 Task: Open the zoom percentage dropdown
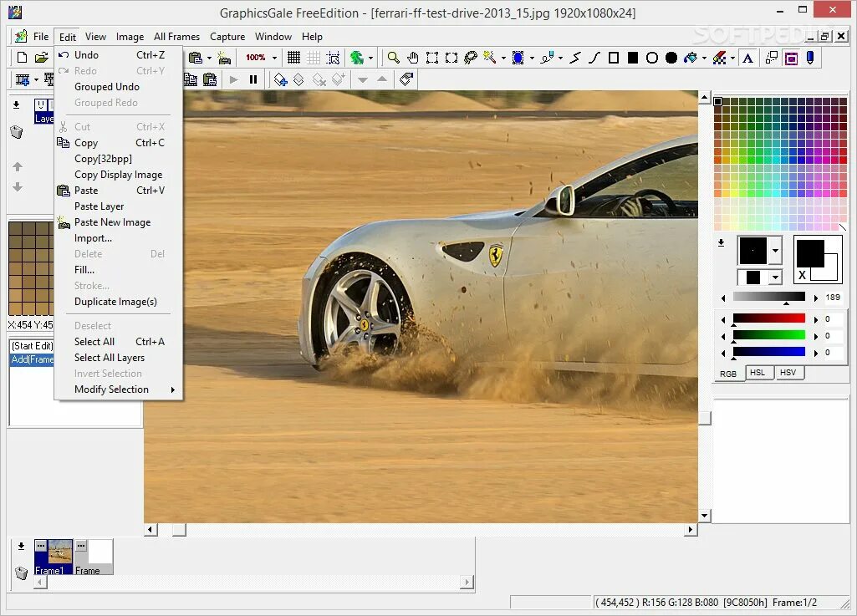(x=274, y=58)
